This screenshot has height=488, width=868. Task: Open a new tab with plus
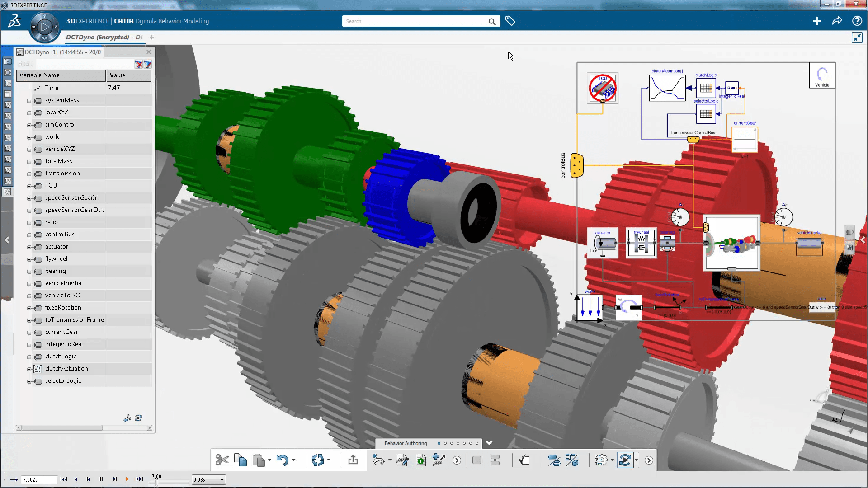point(152,37)
